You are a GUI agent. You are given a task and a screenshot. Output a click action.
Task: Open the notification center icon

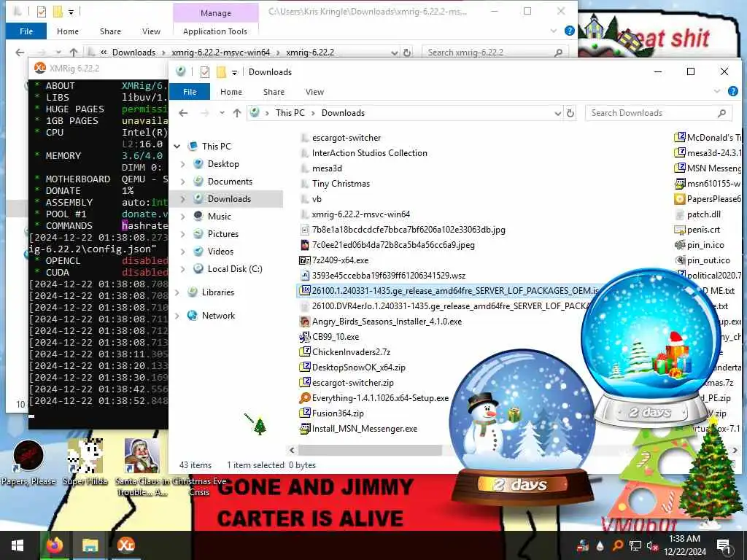point(724,547)
